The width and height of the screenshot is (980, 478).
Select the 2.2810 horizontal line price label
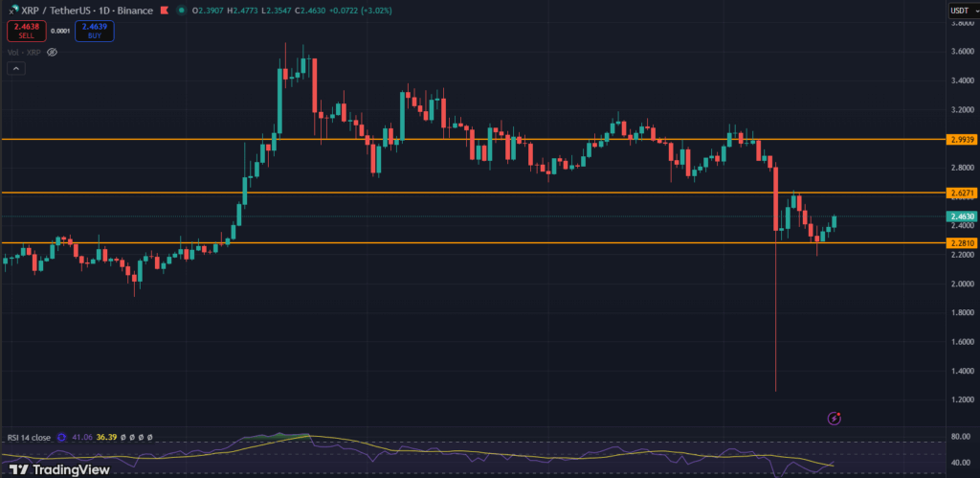point(961,242)
